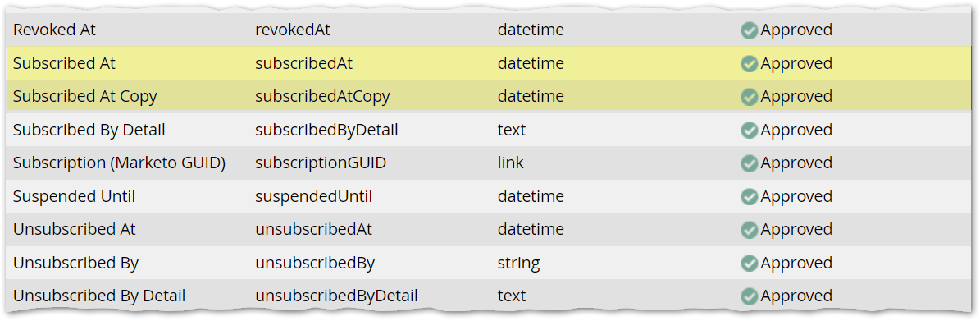The width and height of the screenshot is (980, 321).
Task: Click the Approved checkmark icon for Revoked At
Action: click(x=749, y=30)
